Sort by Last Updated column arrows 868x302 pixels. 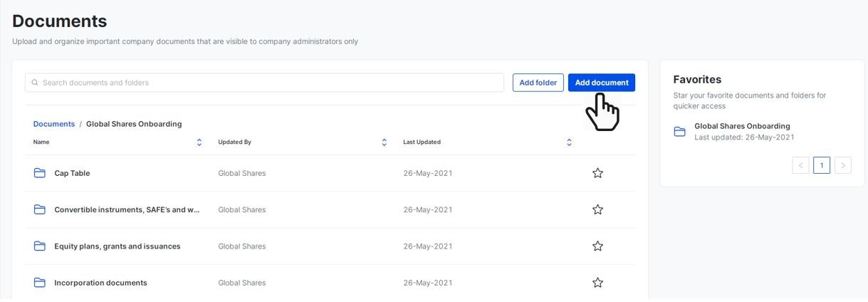click(569, 142)
